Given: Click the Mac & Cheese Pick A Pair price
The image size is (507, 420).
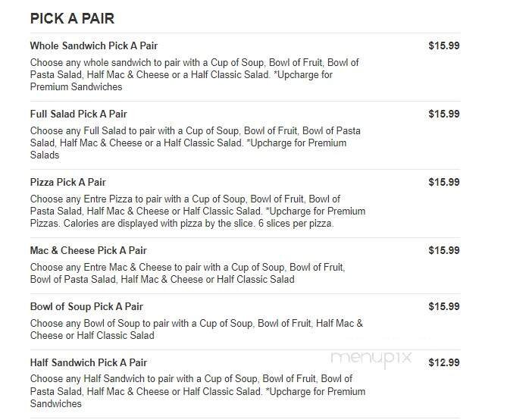Looking at the screenshot, I should pyautogui.click(x=443, y=251).
